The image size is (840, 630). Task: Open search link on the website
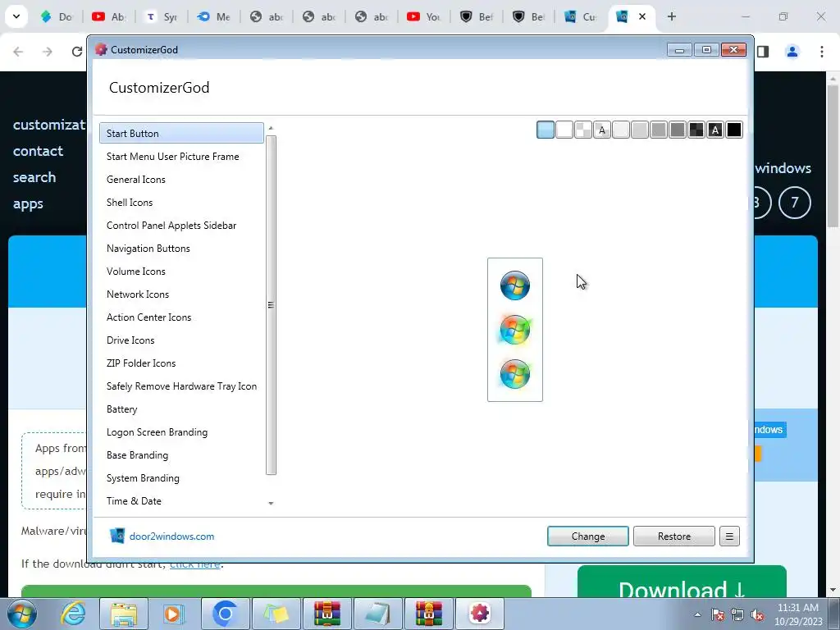34,177
